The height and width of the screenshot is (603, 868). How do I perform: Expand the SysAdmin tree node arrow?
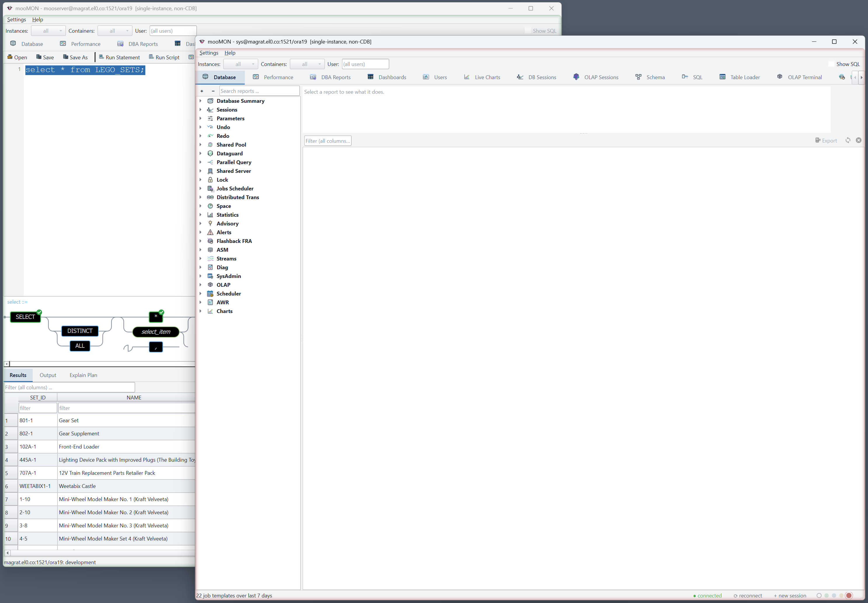pyautogui.click(x=201, y=276)
